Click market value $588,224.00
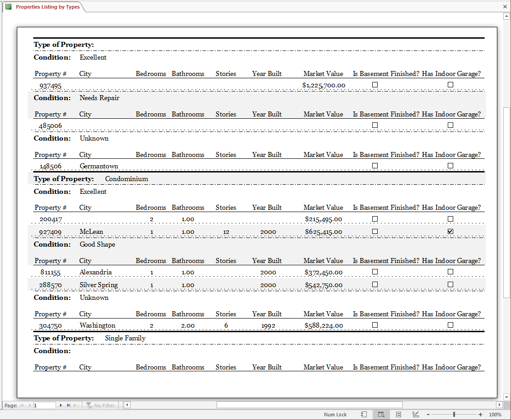The image size is (511, 420). coord(324,325)
